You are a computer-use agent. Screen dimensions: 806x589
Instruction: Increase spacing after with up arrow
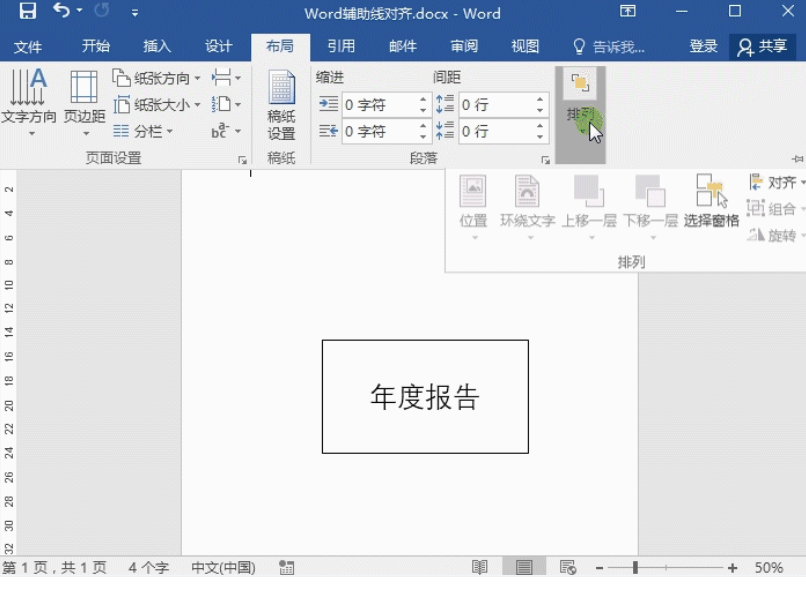pos(540,126)
